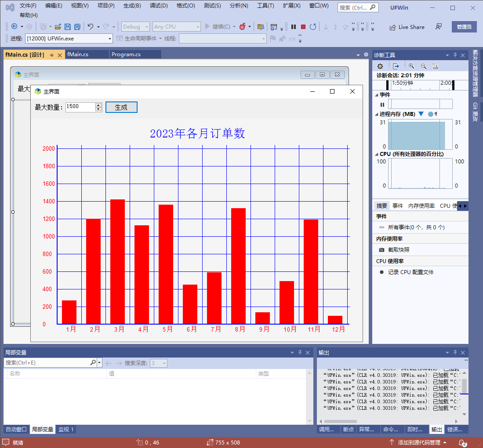Click the diagnostic tools export arrow icon
The width and height of the screenshot is (483, 448).
pos(396,66)
